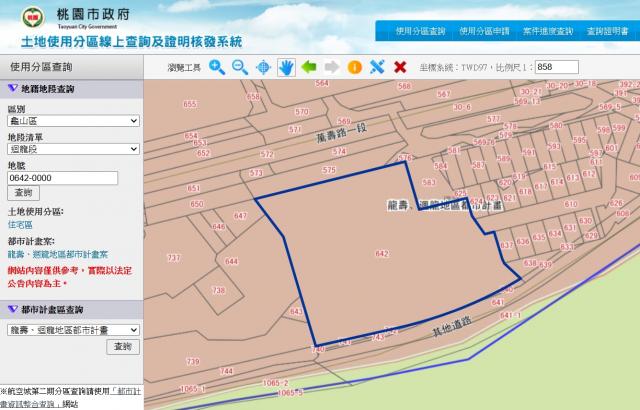Open the 都市計畫區 plan dropdown
Image resolution: width=640 pixels, height=410 pixels.
point(72,329)
